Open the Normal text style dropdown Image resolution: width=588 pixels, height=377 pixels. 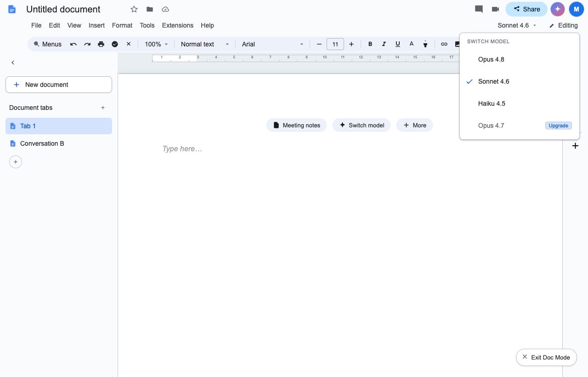click(205, 44)
